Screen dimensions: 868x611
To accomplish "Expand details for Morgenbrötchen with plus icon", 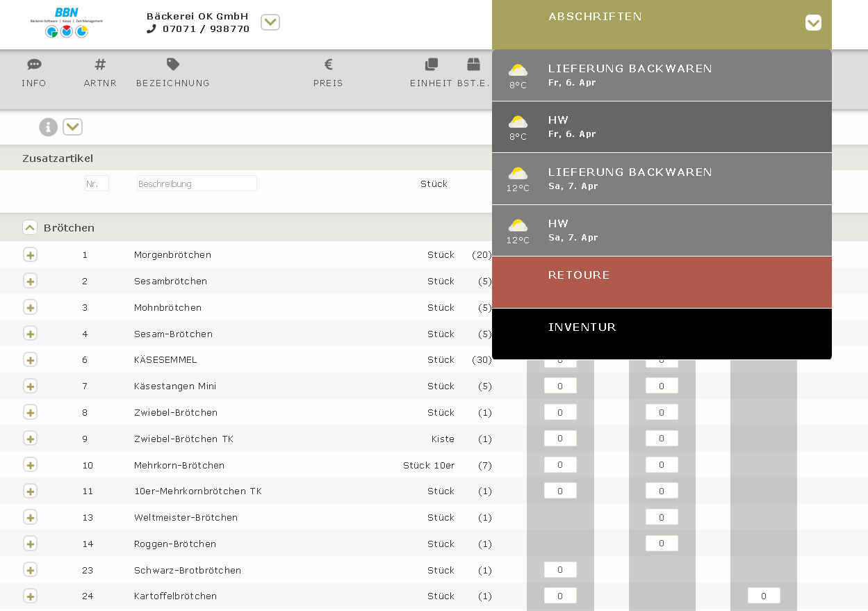I will click(x=30, y=254).
